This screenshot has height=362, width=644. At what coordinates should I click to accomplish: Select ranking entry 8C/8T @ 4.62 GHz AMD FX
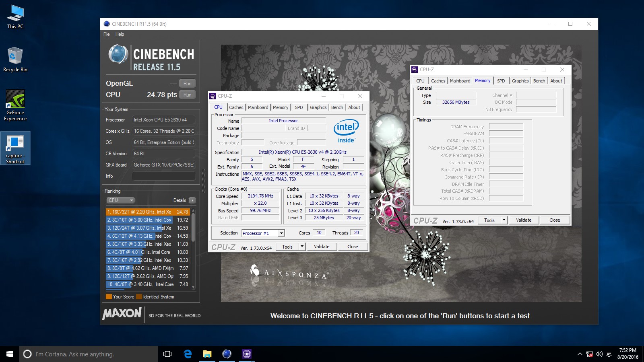tap(147, 268)
